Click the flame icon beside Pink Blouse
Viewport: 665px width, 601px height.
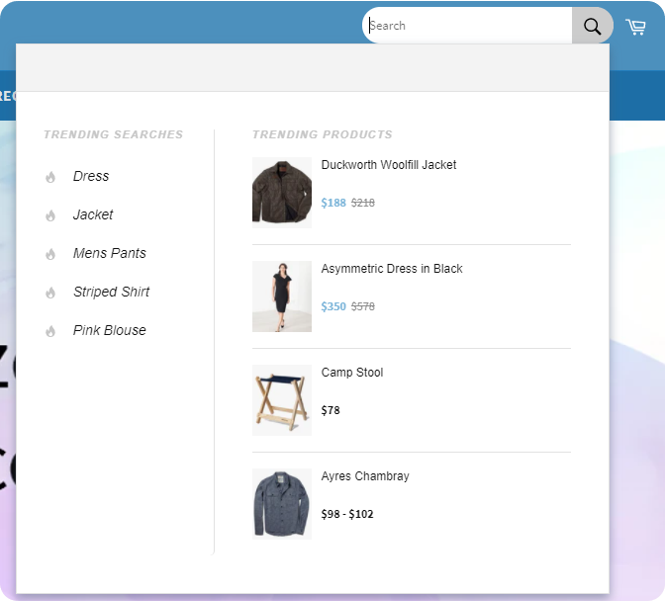point(50,331)
